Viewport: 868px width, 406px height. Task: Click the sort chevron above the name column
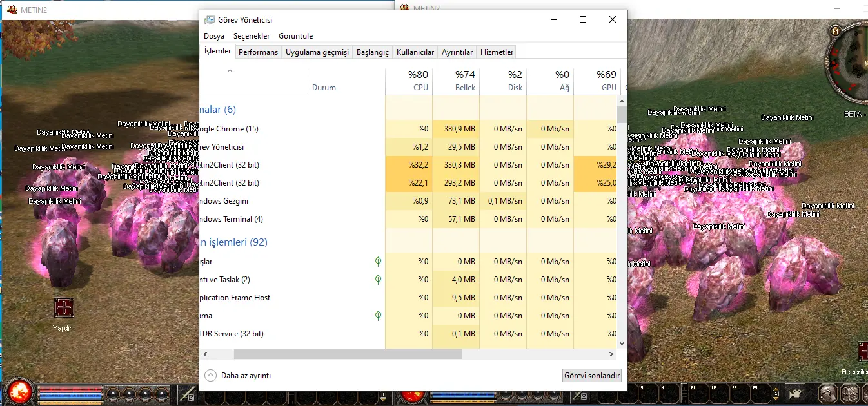(230, 71)
